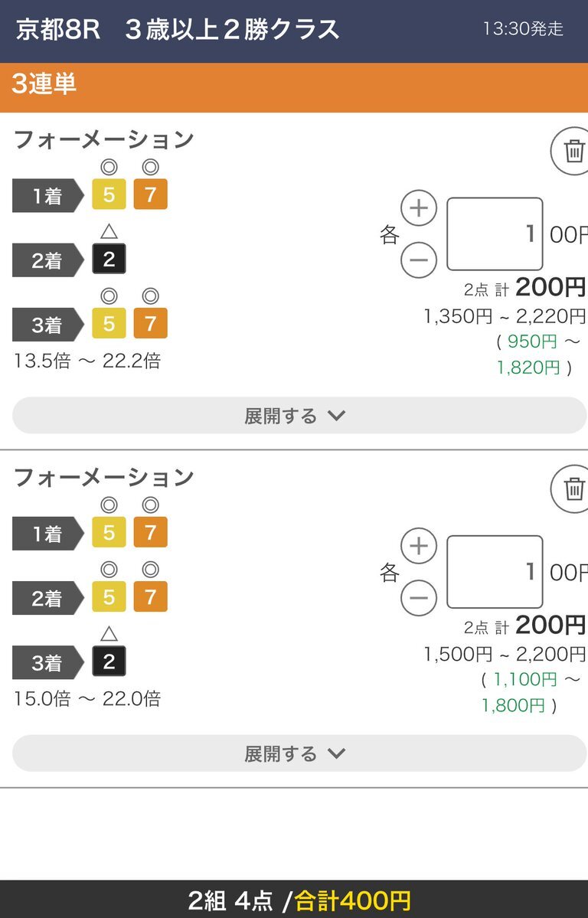Click the first formation bet amount field
Viewport: 588px width, 918px height.
pyautogui.click(x=495, y=234)
